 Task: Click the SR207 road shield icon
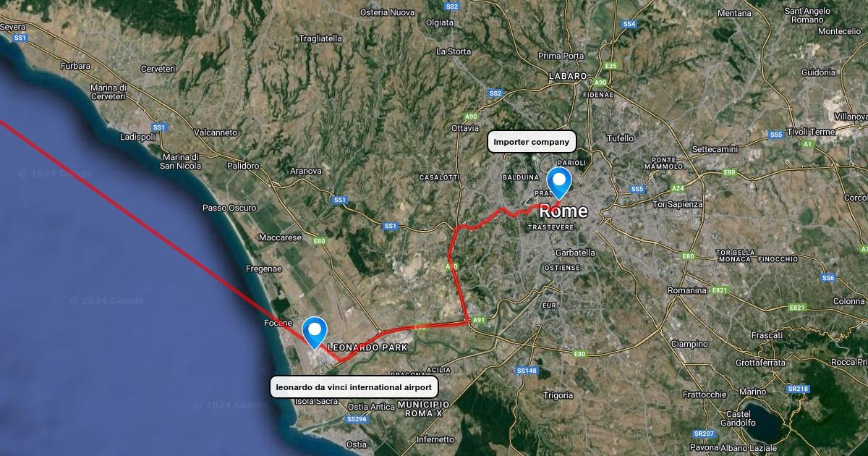pyautogui.click(x=703, y=434)
